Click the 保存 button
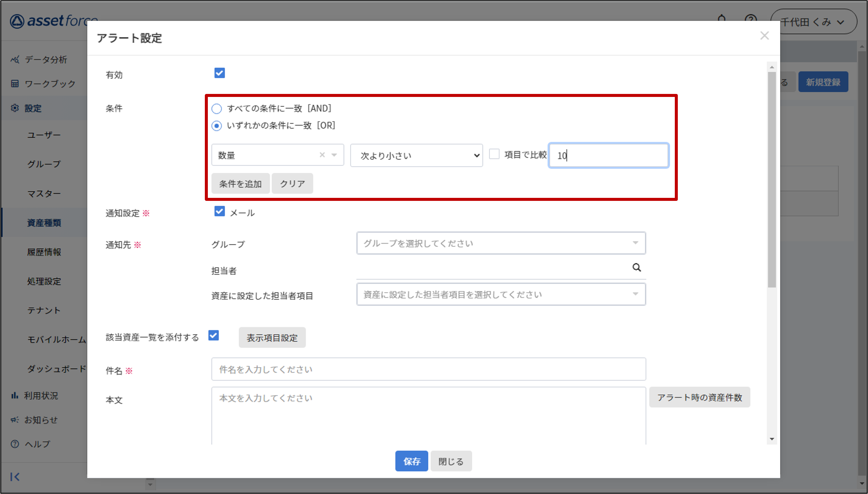 point(411,461)
